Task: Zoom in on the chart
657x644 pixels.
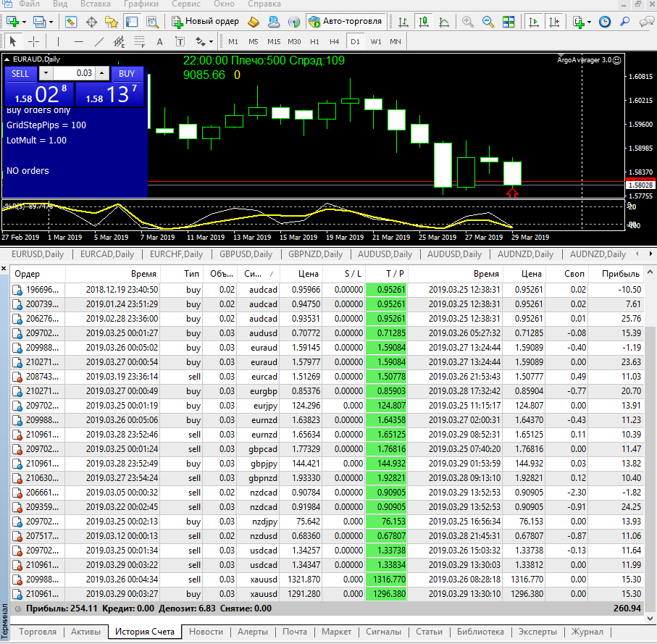Action: point(468,21)
